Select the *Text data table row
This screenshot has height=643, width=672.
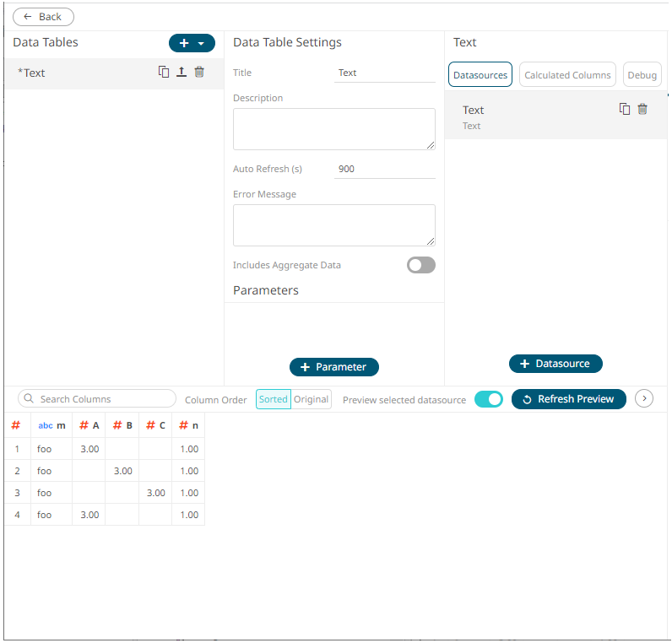pos(114,73)
